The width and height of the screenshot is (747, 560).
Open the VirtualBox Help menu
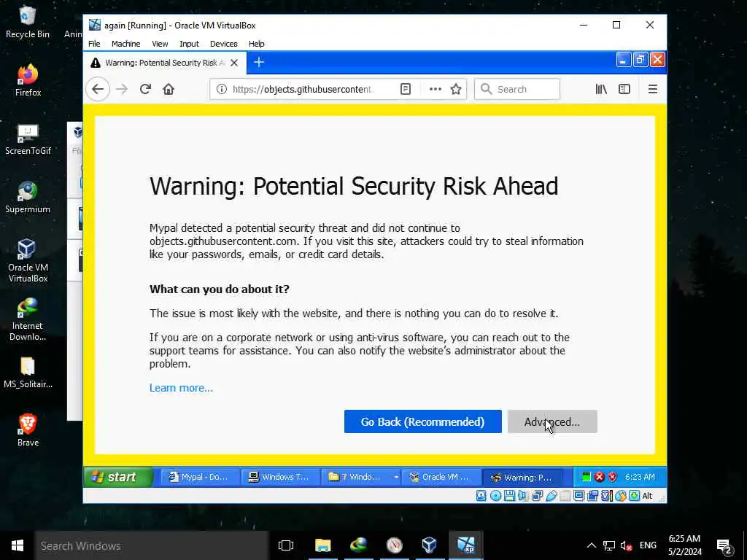256,44
